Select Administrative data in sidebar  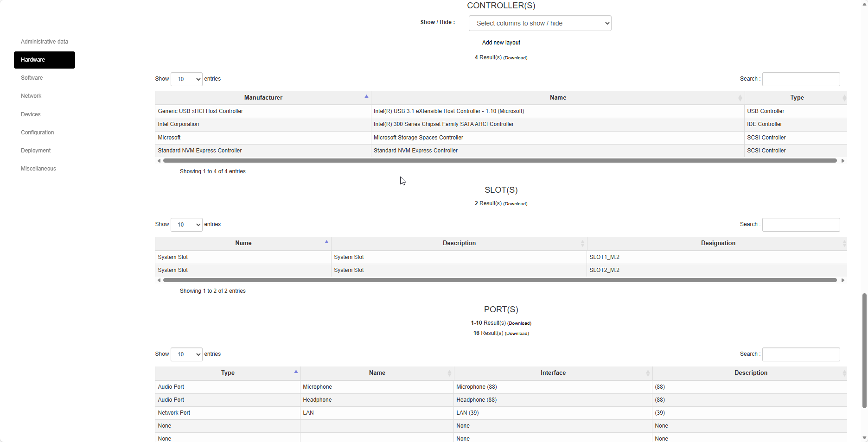44,42
